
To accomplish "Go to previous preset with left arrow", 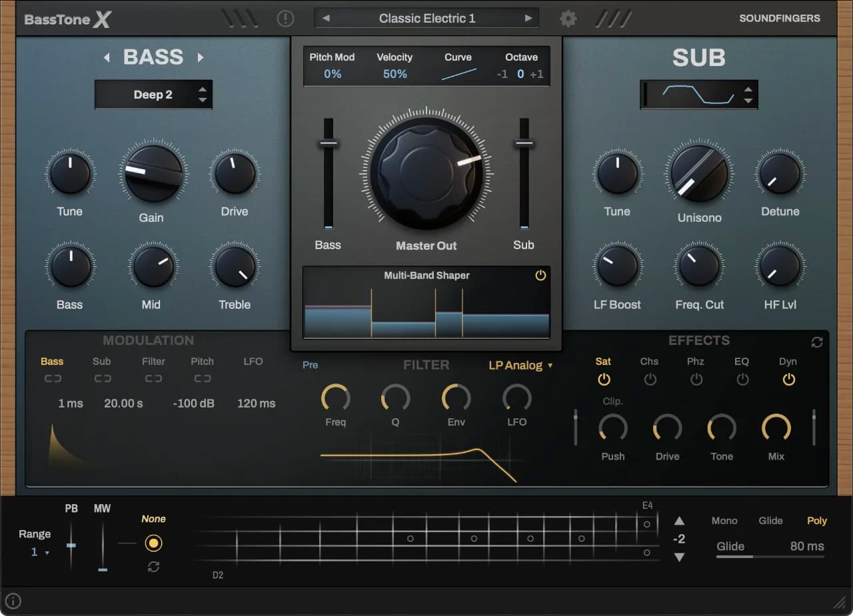I will click(326, 19).
